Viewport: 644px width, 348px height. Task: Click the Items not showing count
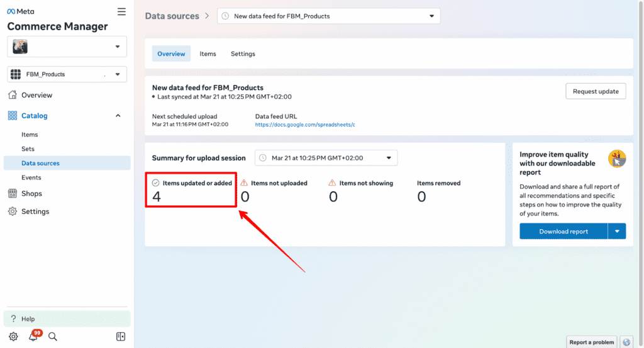[x=333, y=197]
